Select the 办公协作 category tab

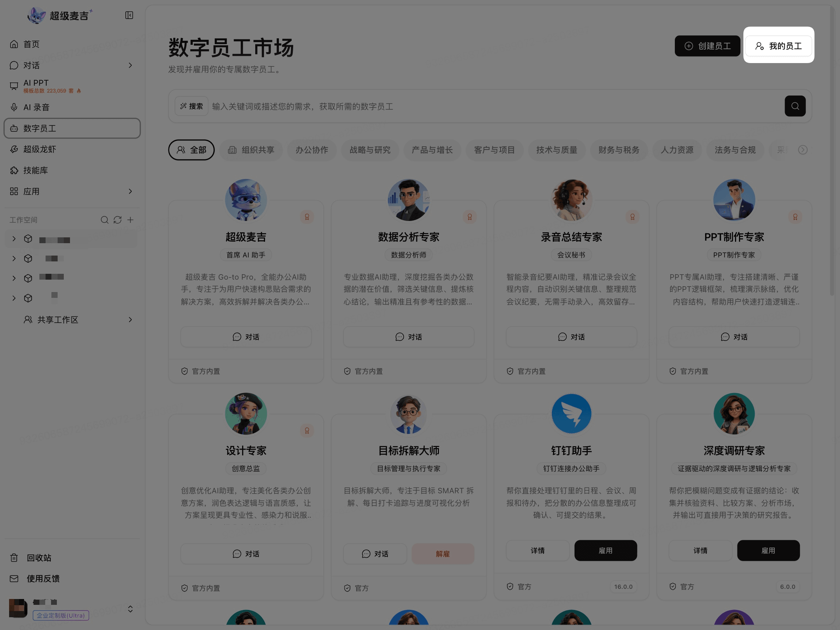[x=312, y=150]
